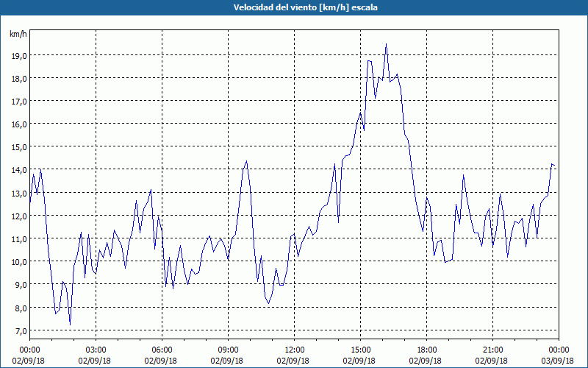The image size is (588, 368).
Task: Click the chart title 'Velocidad del viento [km/h] escala'
Action: pos(305,7)
